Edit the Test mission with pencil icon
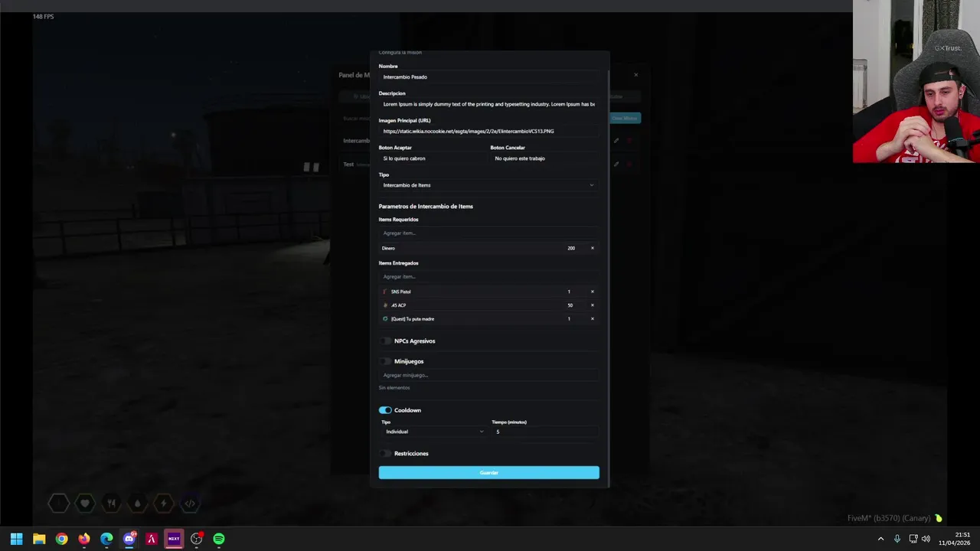The height and width of the screenshot is (551, 980). coord(616,164)
